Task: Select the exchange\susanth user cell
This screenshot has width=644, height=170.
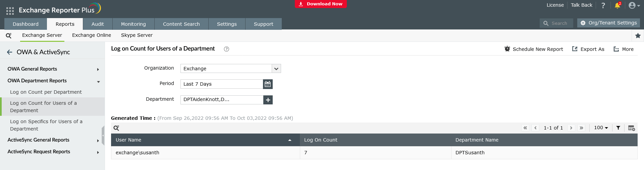Action: (205, 153)
